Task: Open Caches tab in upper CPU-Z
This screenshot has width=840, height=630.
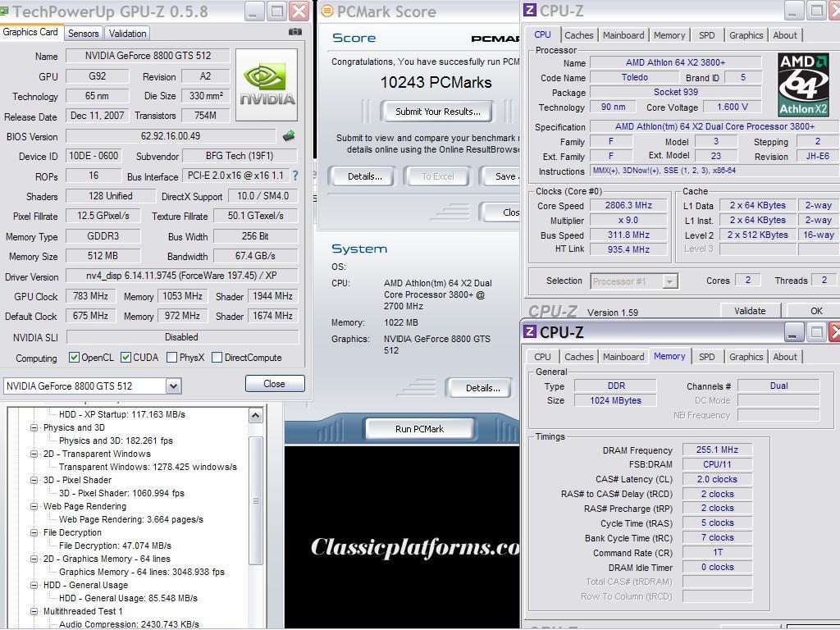Action: (x=578, y=35)
